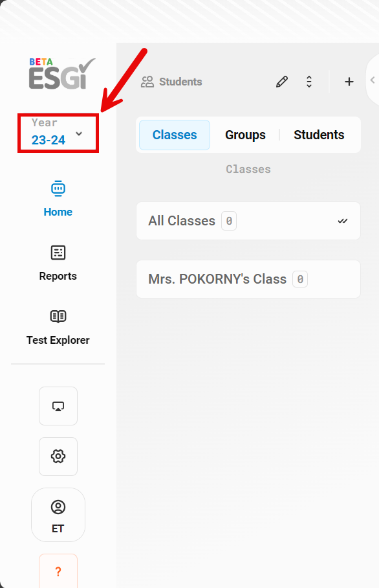Open Test Explorer
Screen dimensions: 379x588
pos(58,328)
